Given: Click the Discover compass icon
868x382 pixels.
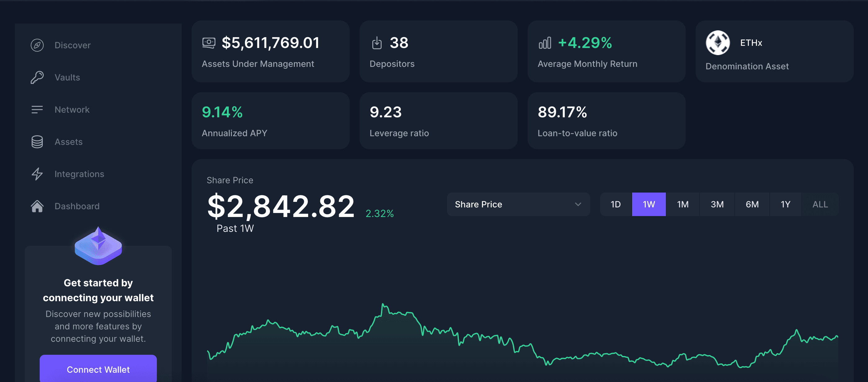Looking at the screenshot, I should point(37,45).
